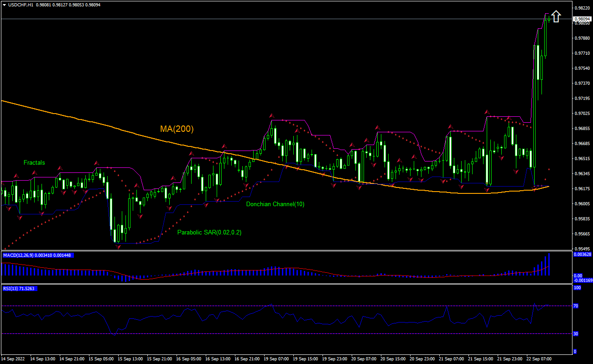This screenshot has height=364, width=593.
Task: Click the Donchian Channel(10) text label
Action: coord(274,204)
